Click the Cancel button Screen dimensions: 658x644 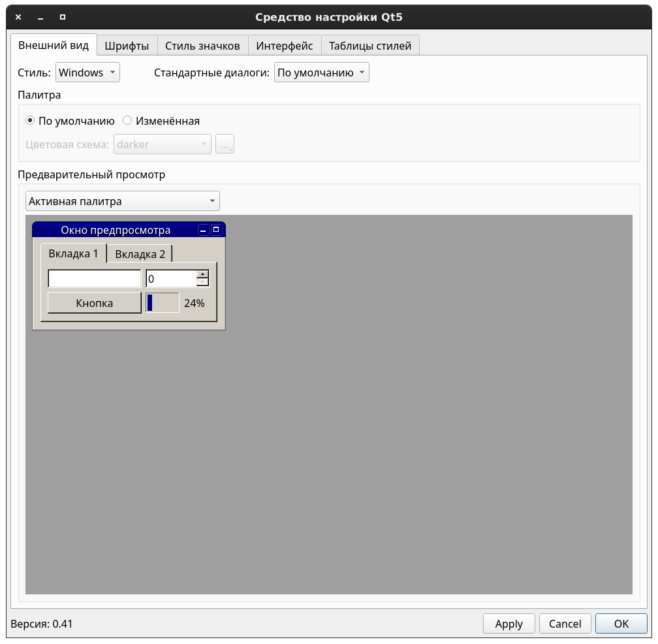pyautogui.click(x=565, y=624)
